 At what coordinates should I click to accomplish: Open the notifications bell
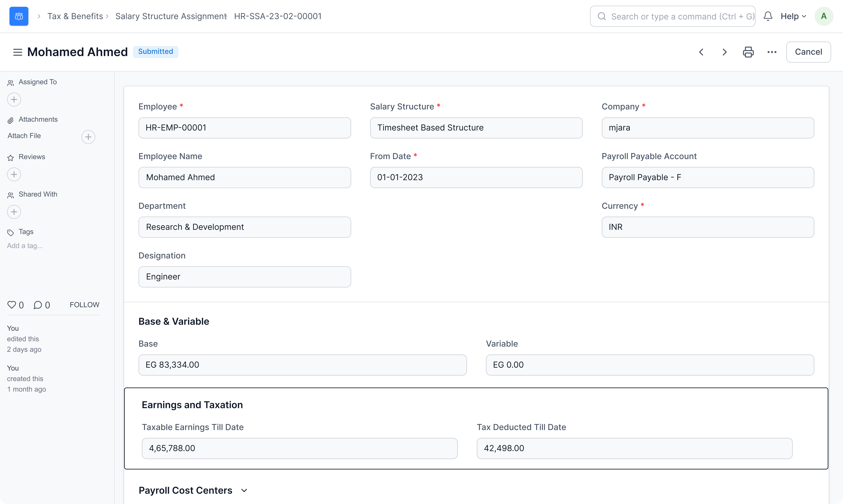click(x=768, y=16)
